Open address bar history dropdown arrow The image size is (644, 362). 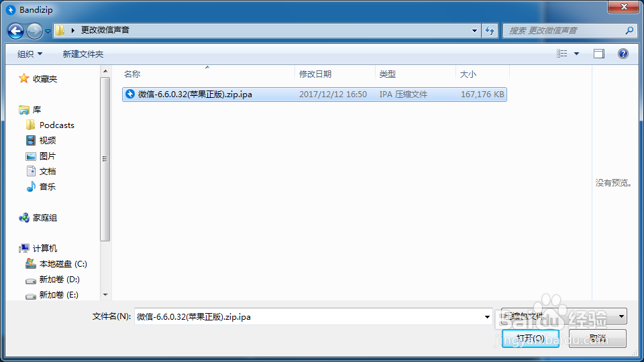click(474, 30)
